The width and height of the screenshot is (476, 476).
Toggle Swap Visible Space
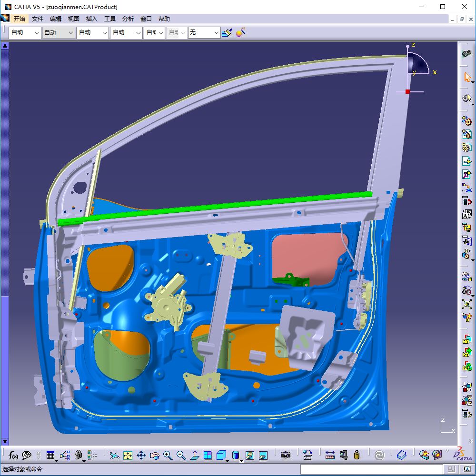tap(263, 456)
